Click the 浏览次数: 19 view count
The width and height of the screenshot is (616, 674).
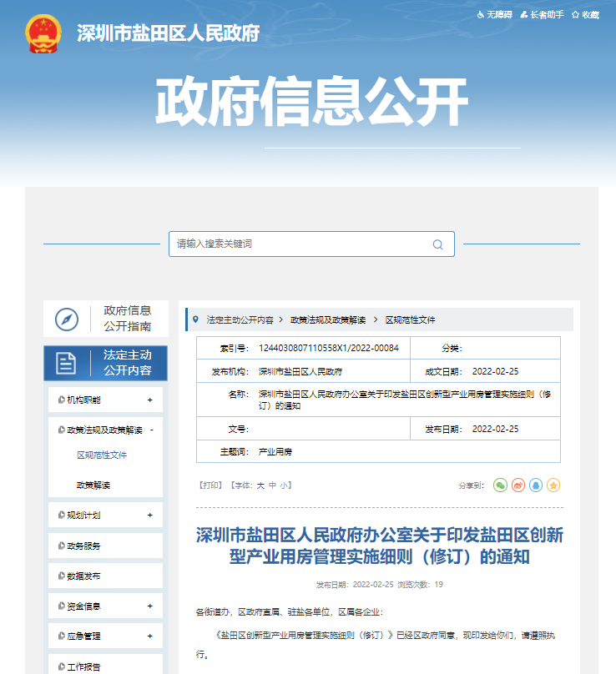[421, 585]
